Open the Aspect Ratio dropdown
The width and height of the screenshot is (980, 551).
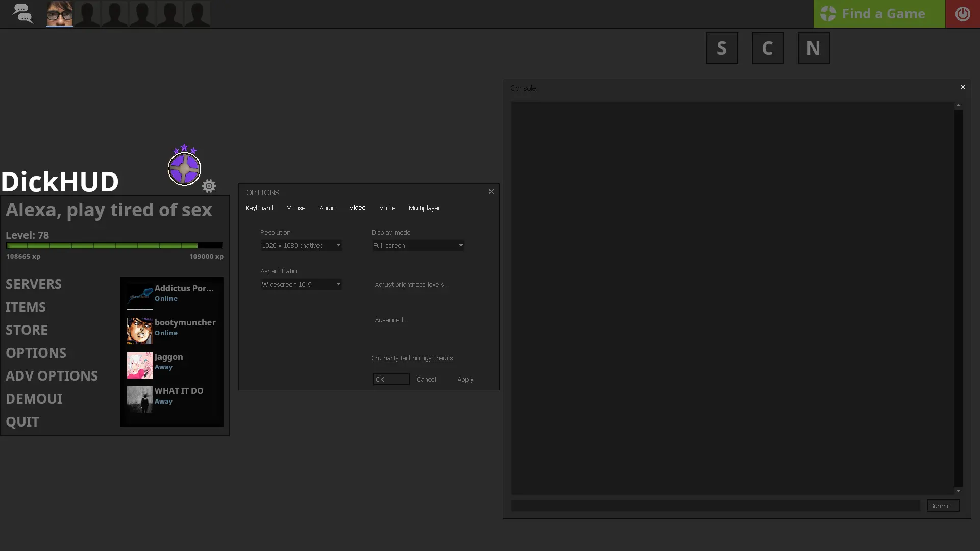click(301, 284)
